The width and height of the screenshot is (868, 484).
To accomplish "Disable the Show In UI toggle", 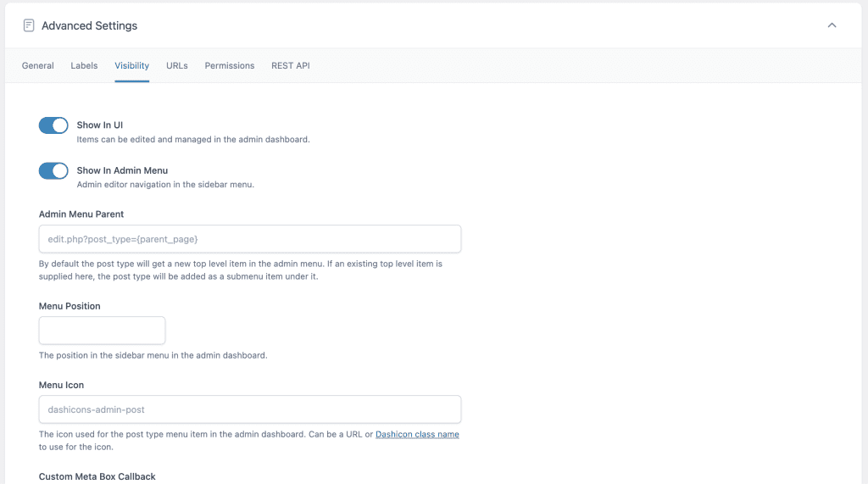I will pos(53,125).
